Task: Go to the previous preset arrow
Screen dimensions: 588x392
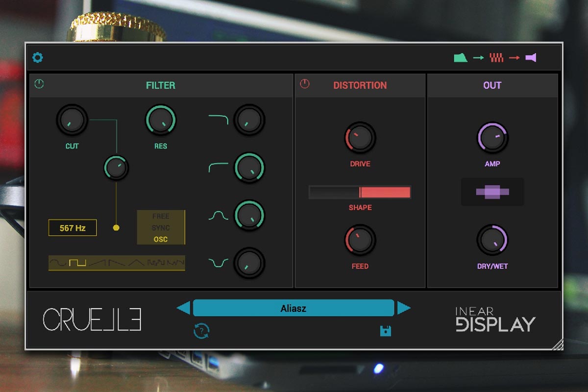Action: click(x=183, y=308)
